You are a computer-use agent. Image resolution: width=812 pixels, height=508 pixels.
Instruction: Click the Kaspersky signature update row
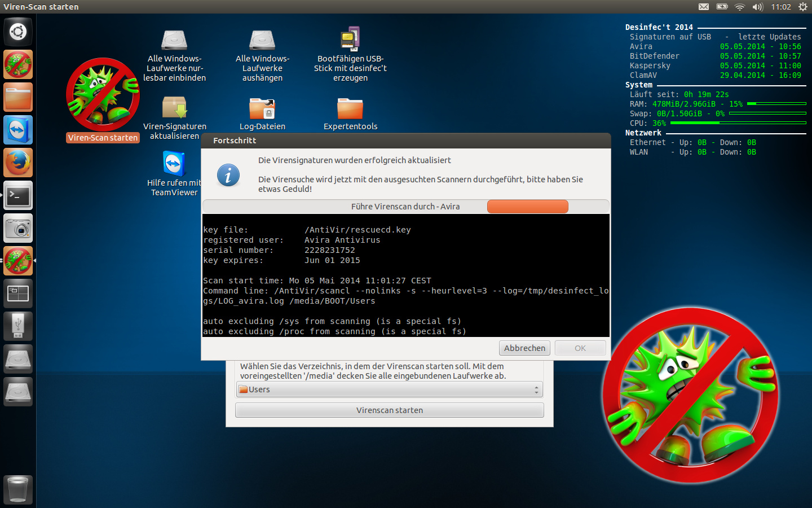coord(716,65)
